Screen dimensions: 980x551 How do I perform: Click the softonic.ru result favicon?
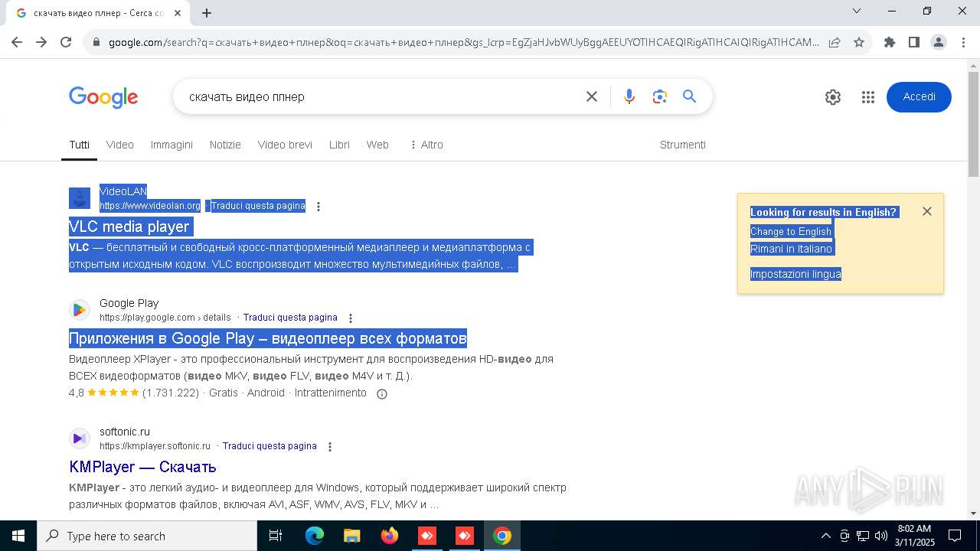(x=80, y=439)
